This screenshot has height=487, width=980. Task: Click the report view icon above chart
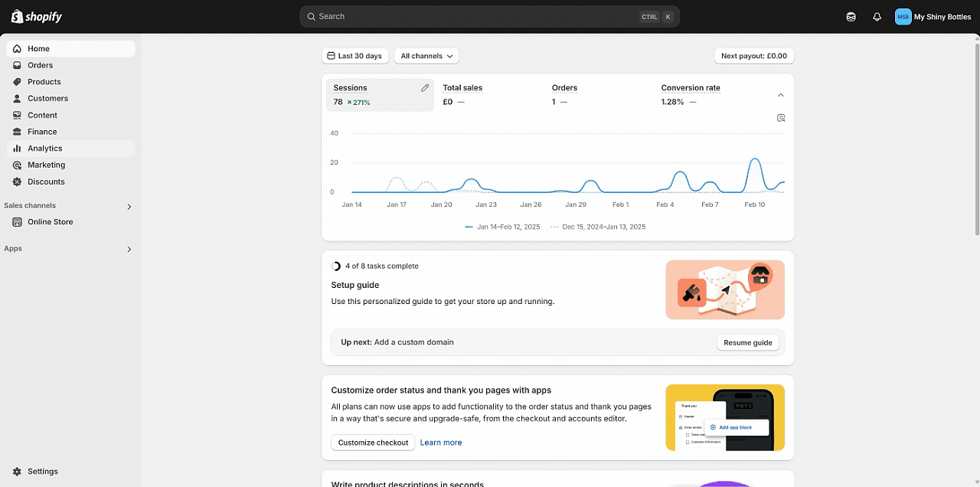pyautogui.click(x=781, y=118)
